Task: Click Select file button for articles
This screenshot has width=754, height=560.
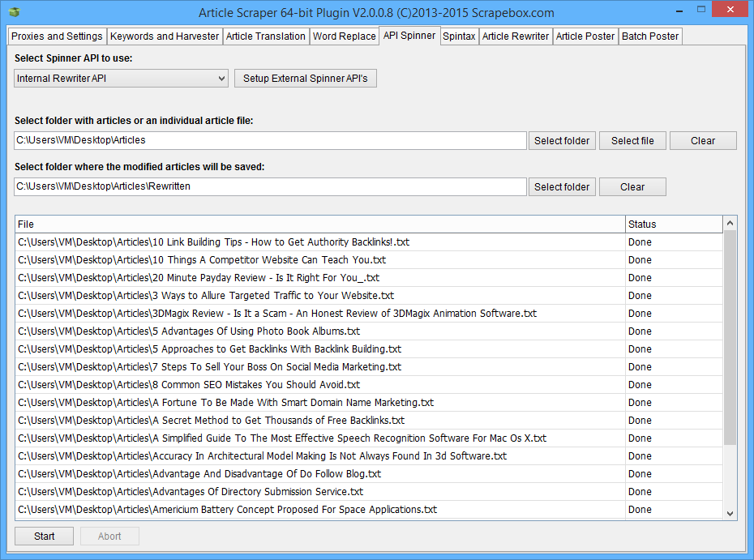Action: [x=632, y=141]
